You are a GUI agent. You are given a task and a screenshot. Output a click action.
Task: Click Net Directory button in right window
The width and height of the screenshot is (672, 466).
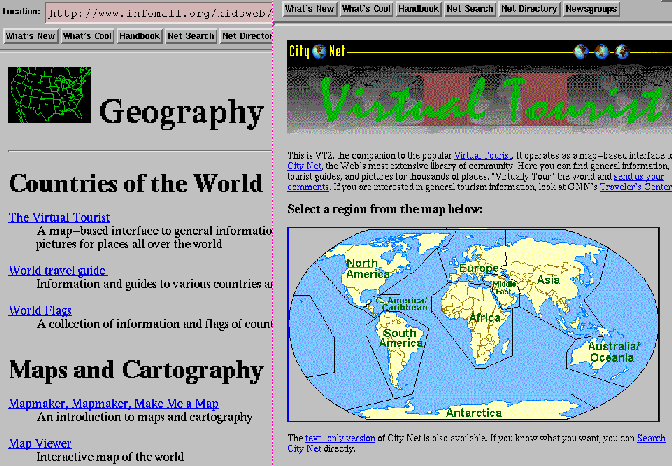coord(529,9)
